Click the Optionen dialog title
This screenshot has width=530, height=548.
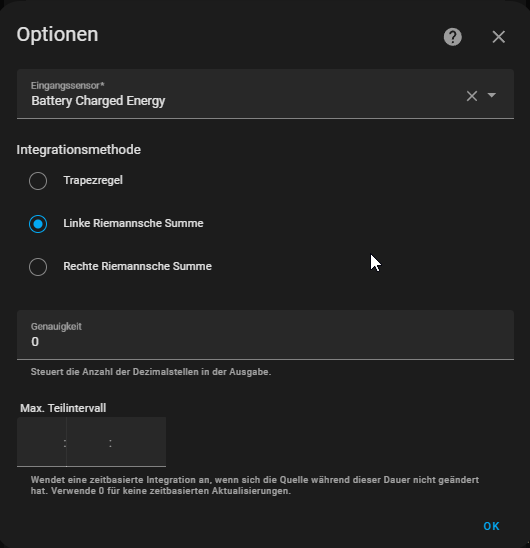(57, 35)
